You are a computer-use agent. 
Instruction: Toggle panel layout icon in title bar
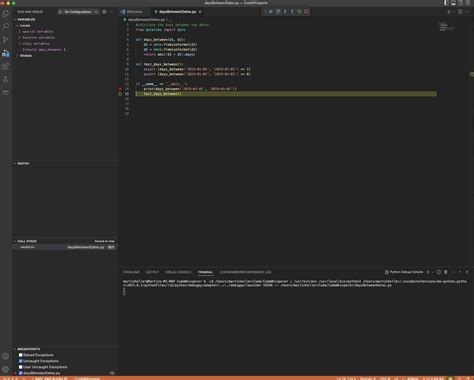(453, 3)
